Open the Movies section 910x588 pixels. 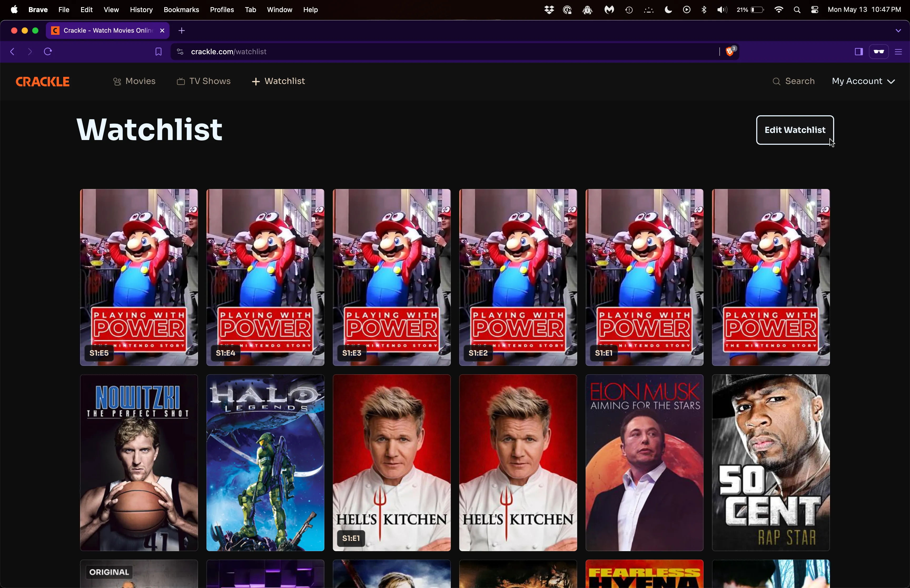coord(134,81)
